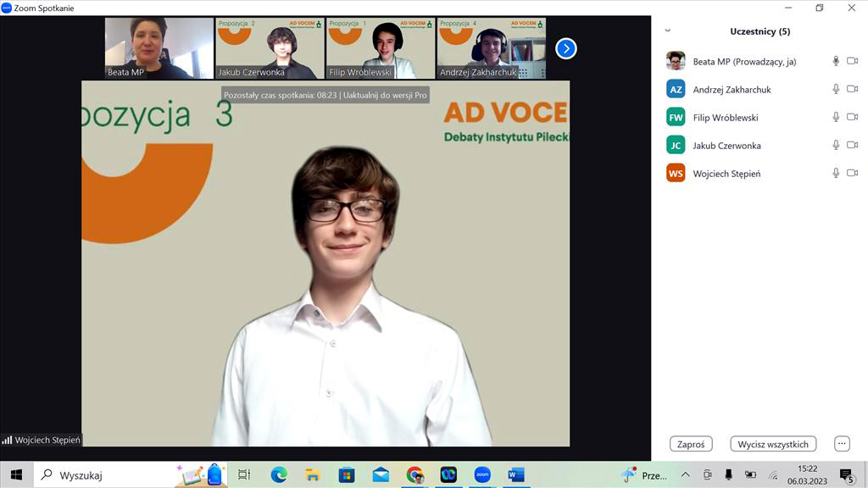Toggle Andrzej Zakharchuk camera icon

853,89
